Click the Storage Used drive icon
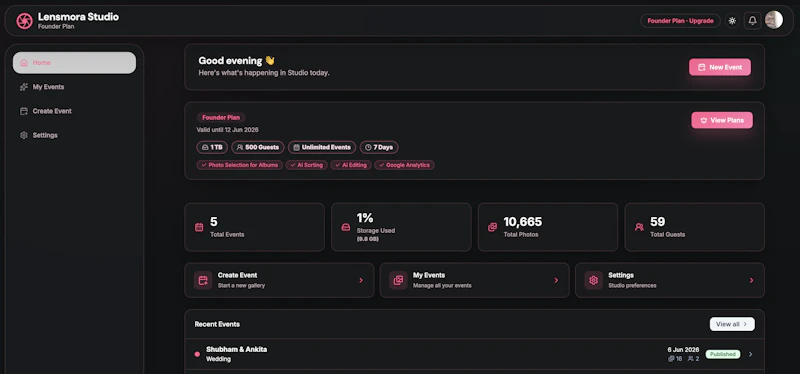The width and height of the screenshot is (800, 374). tap(345, 227)
